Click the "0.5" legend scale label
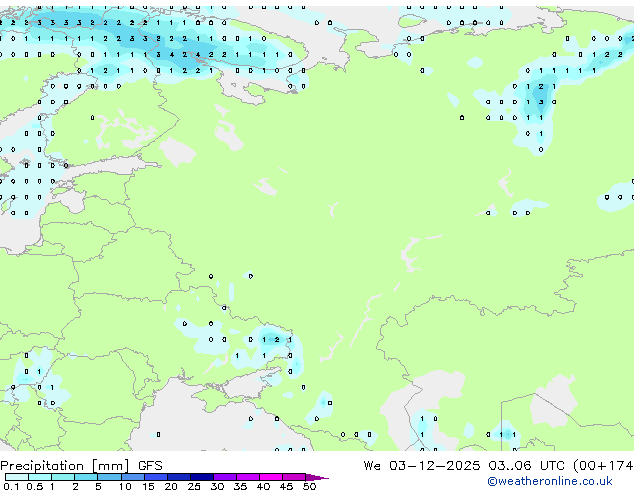 click(35, 486)
